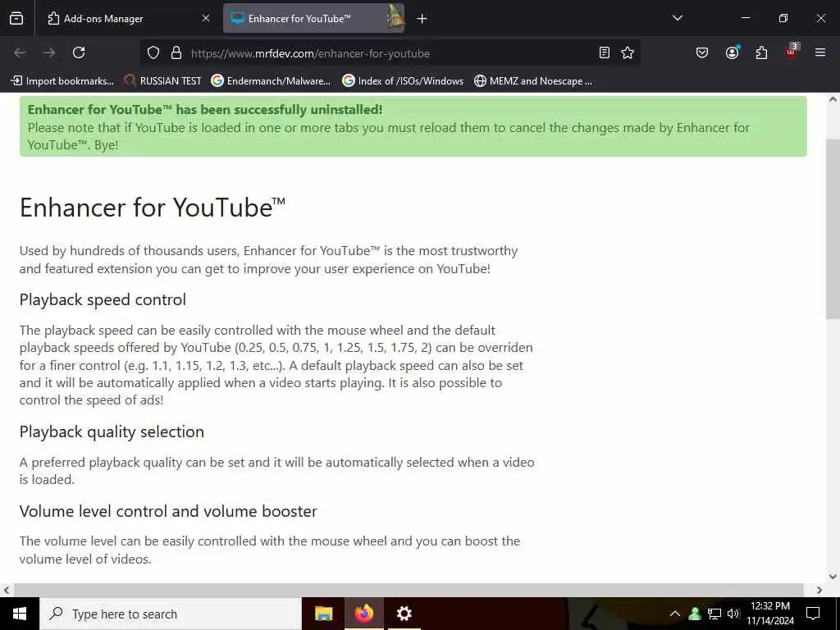Open the clock showing 12:32 PM
The image size is (840, 630).
[770, 614]
